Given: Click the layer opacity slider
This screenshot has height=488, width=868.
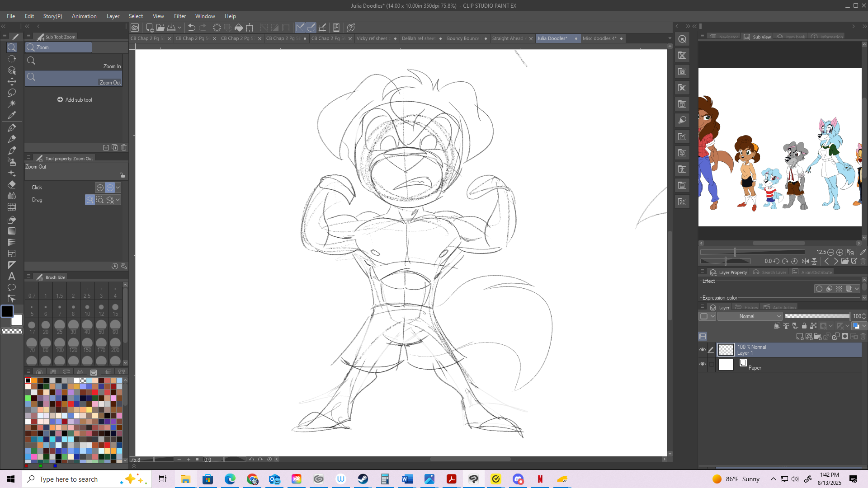Looking at the screenshot, I should point(817,316).
